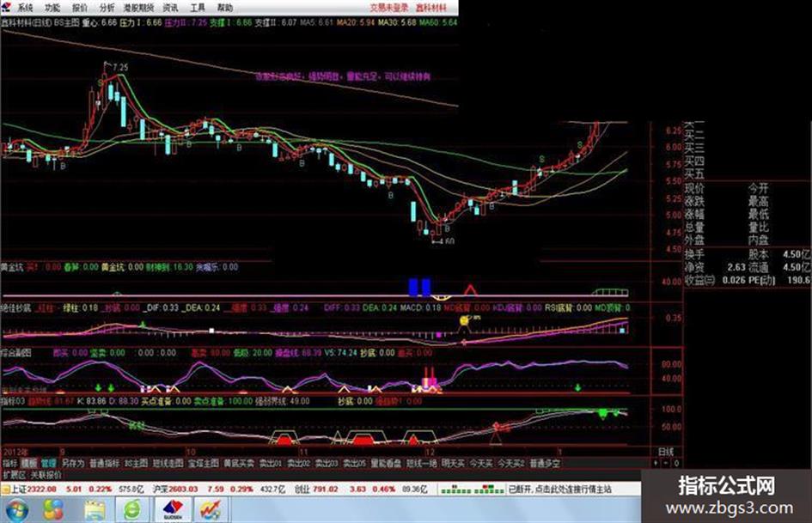Screen dimensions: 812x523
Task: Click the 鑫科材料 stock name in title bar
Action: [430, 7]
